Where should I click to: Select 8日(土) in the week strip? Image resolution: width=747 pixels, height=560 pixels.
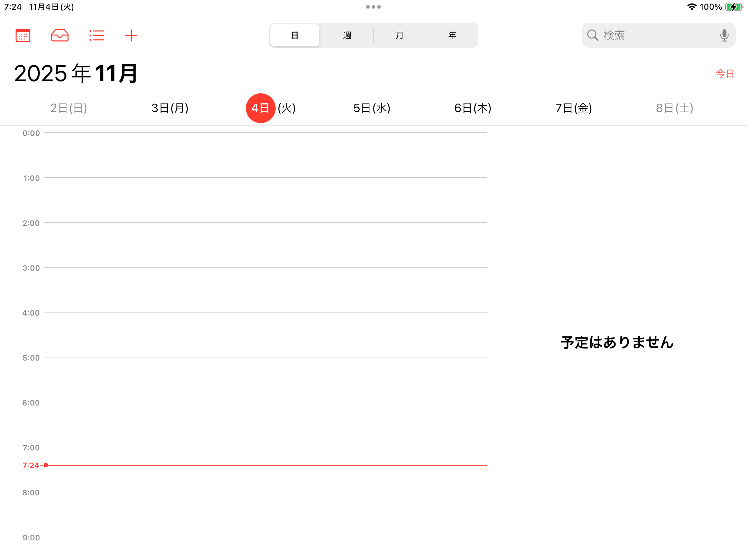675,108
